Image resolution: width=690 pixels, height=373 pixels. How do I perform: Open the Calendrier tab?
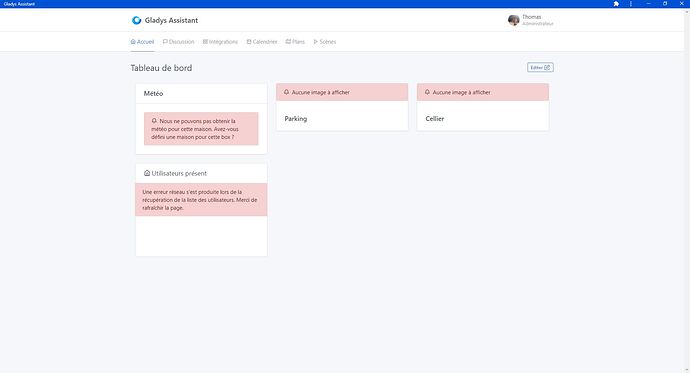pos(262,42)
